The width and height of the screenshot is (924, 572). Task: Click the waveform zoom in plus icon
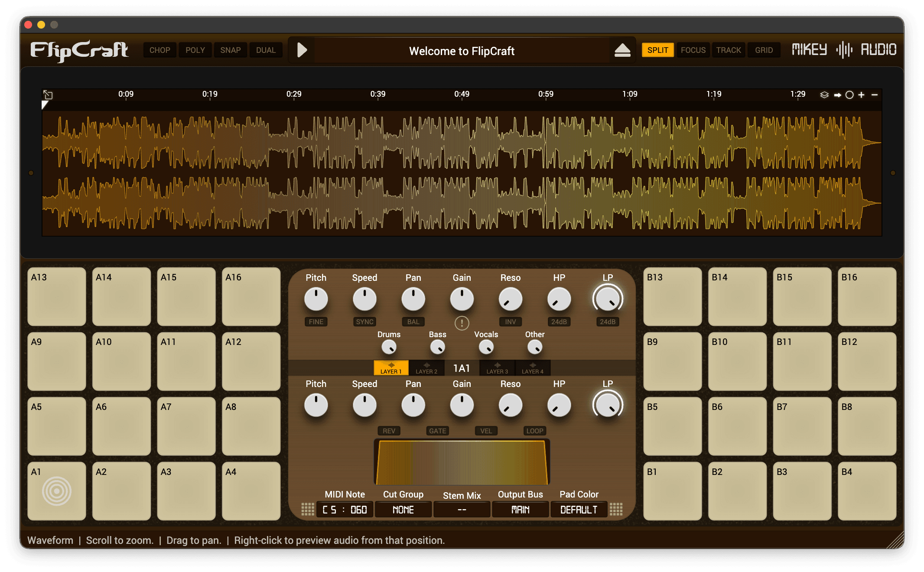pos(861,95)
